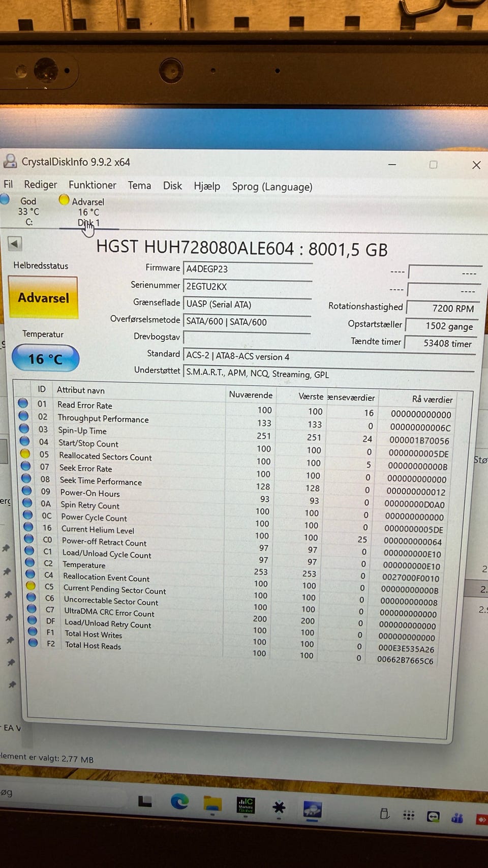
Task: Open the Tema menu
Action: 139,186
